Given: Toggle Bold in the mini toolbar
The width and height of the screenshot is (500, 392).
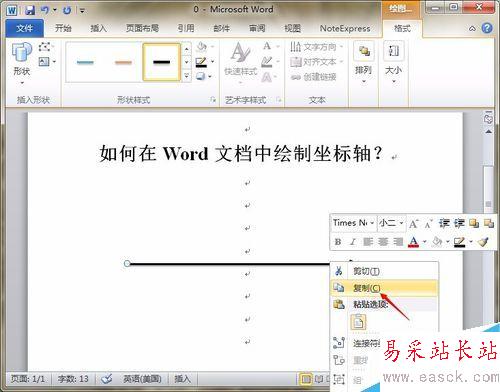Looking at the screenshot, I should tap(338, 242).
